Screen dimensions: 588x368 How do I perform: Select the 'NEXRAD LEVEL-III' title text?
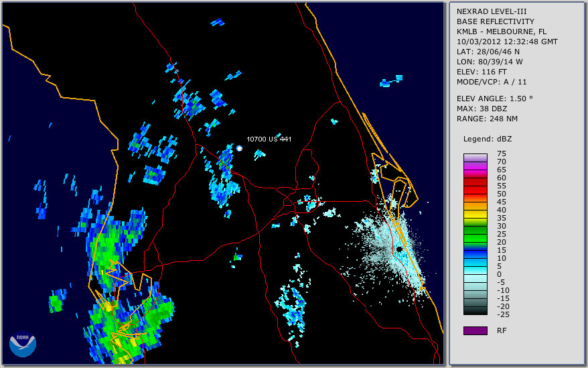[492, 11]
